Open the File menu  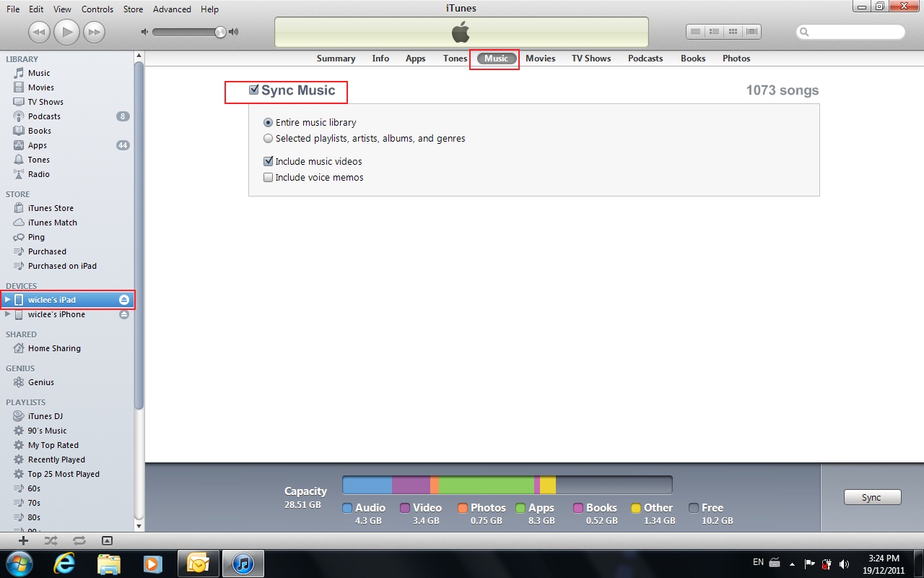(x=13, y=9)
